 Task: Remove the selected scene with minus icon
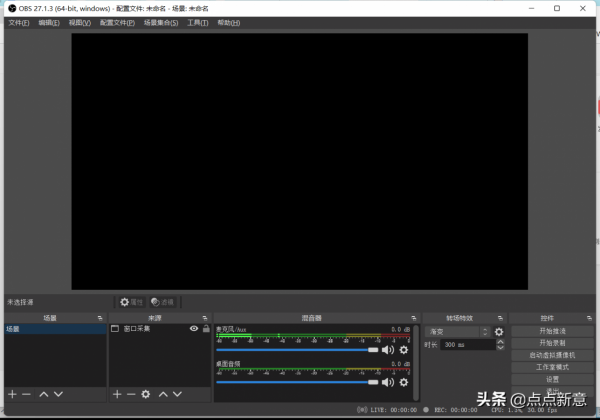pyautogui.click(x=27, y=395)
